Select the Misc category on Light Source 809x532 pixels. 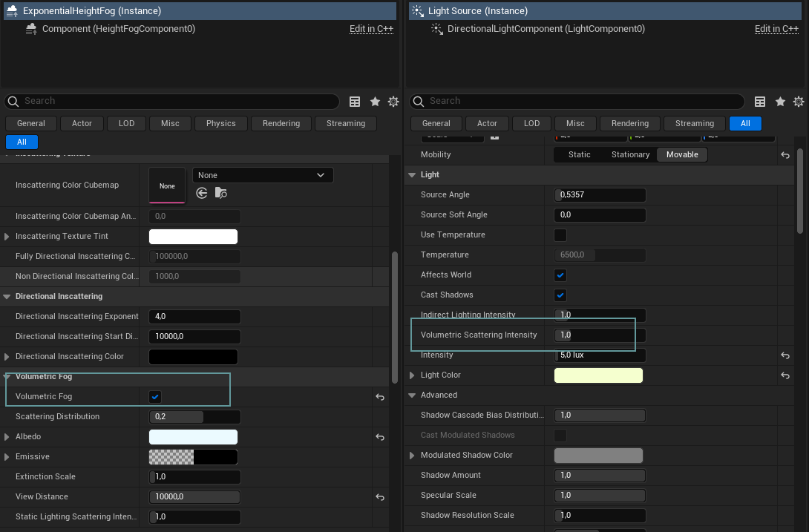click(x=575, y=123)
